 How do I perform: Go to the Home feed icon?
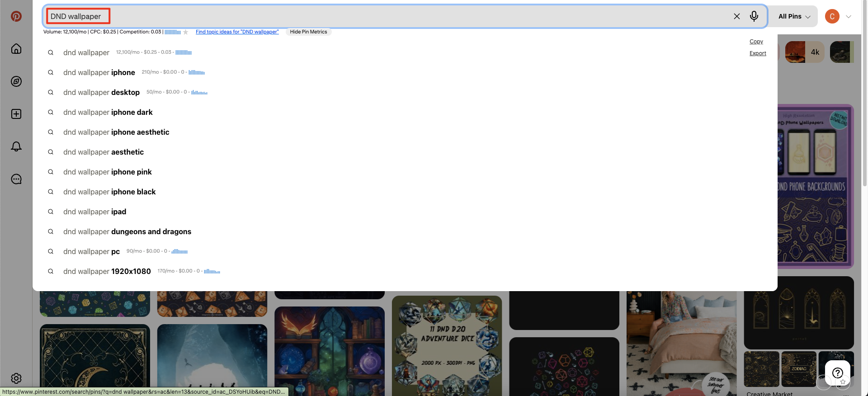[16, 49]
